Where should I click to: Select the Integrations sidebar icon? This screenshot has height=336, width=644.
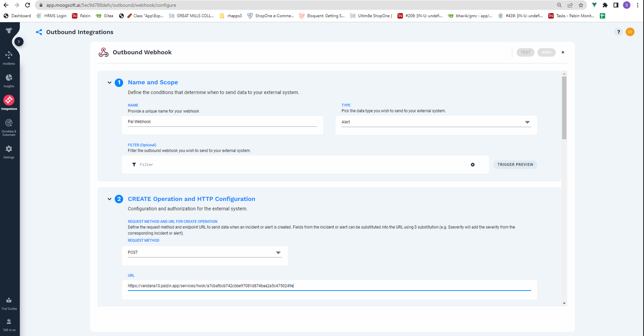[x=9, y=103]
